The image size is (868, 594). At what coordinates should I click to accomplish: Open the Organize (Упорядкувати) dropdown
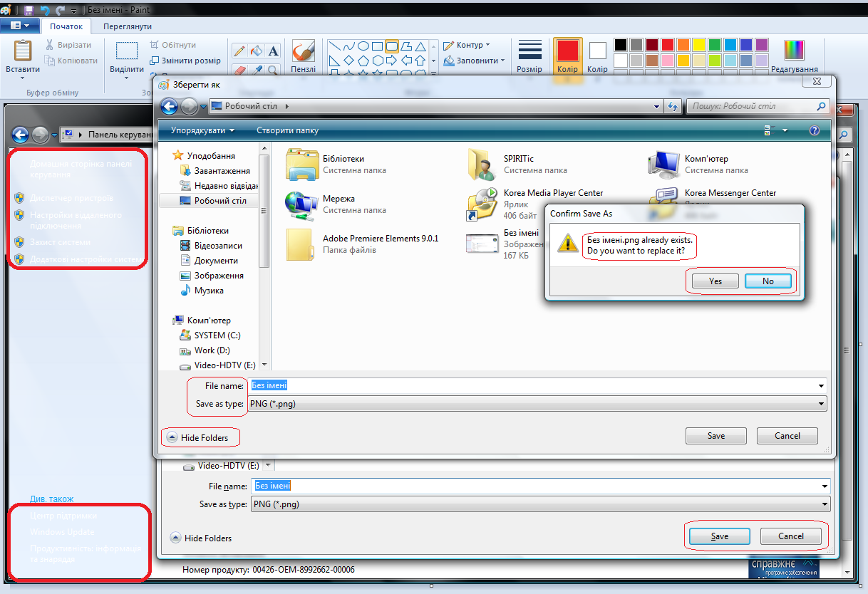(x=202, y=130)
